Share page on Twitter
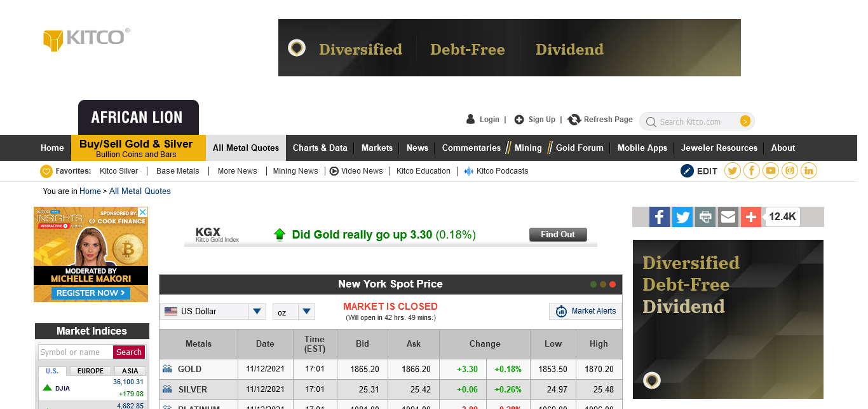This screenshot has height=409, width=868. [682, 217]
